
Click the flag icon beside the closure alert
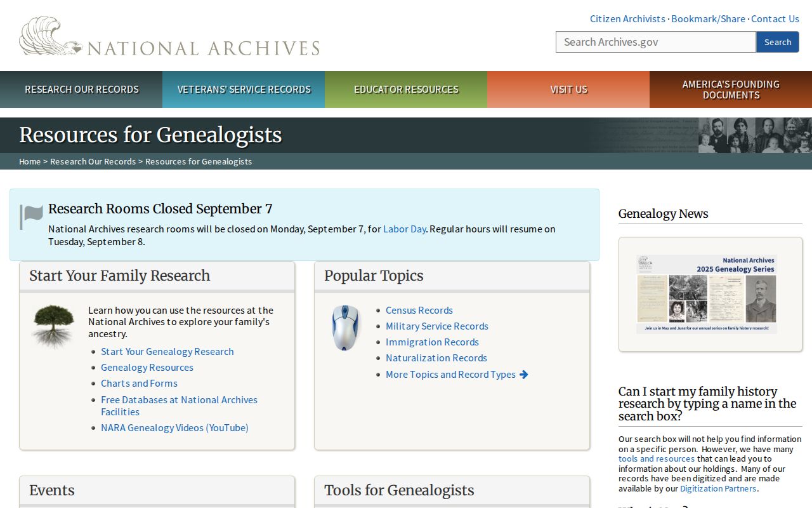(32, 217)
